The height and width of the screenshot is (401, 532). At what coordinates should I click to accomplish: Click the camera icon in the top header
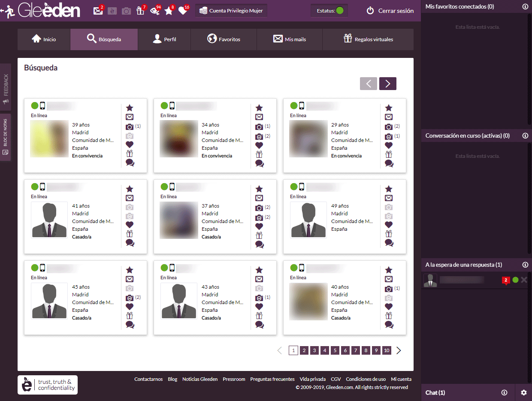(126, 11)
